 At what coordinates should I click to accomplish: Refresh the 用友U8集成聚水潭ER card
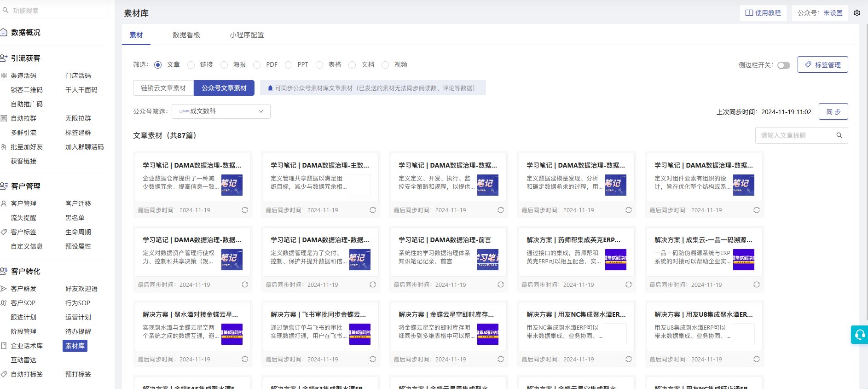tap(757, 359)
